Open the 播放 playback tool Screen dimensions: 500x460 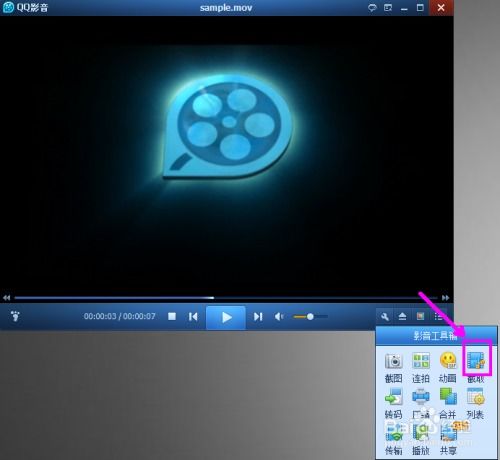(x=421, y=439)
